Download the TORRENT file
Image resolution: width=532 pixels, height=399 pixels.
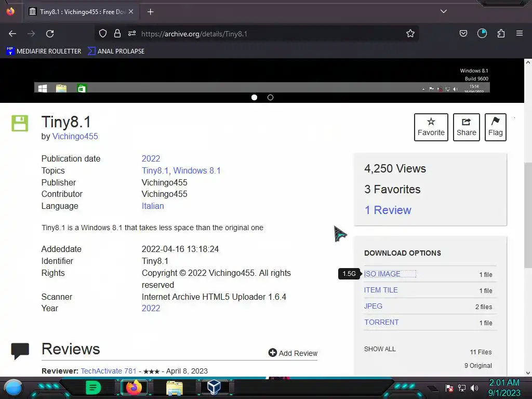[381, 322]
